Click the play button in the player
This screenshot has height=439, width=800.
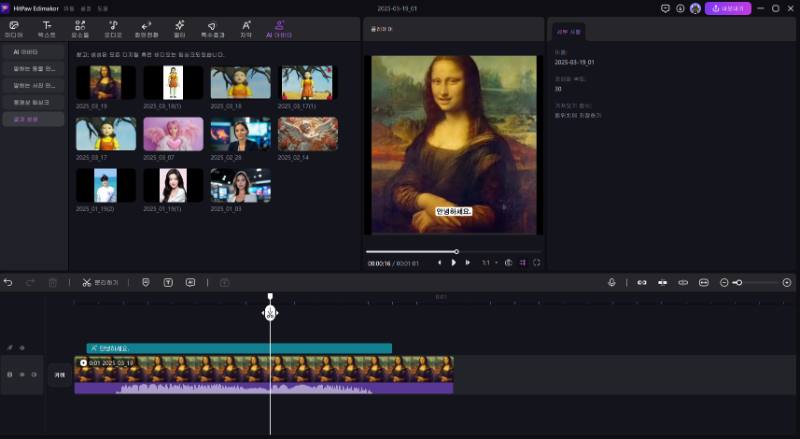453,262
